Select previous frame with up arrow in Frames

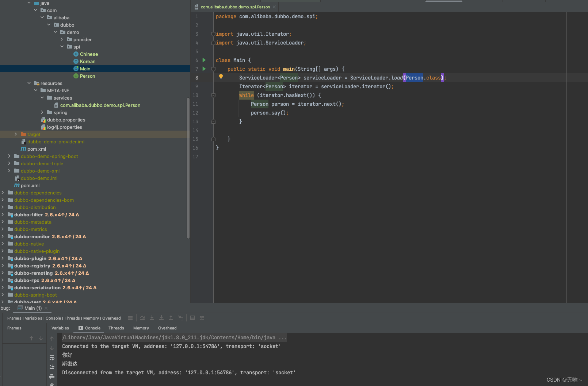[31, 339]
